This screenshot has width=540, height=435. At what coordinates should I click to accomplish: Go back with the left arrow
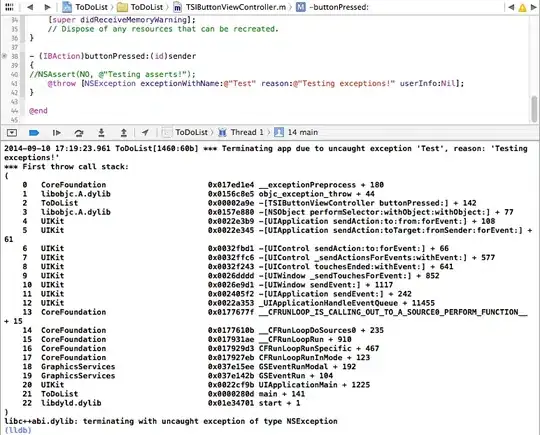tap(30, 7)
